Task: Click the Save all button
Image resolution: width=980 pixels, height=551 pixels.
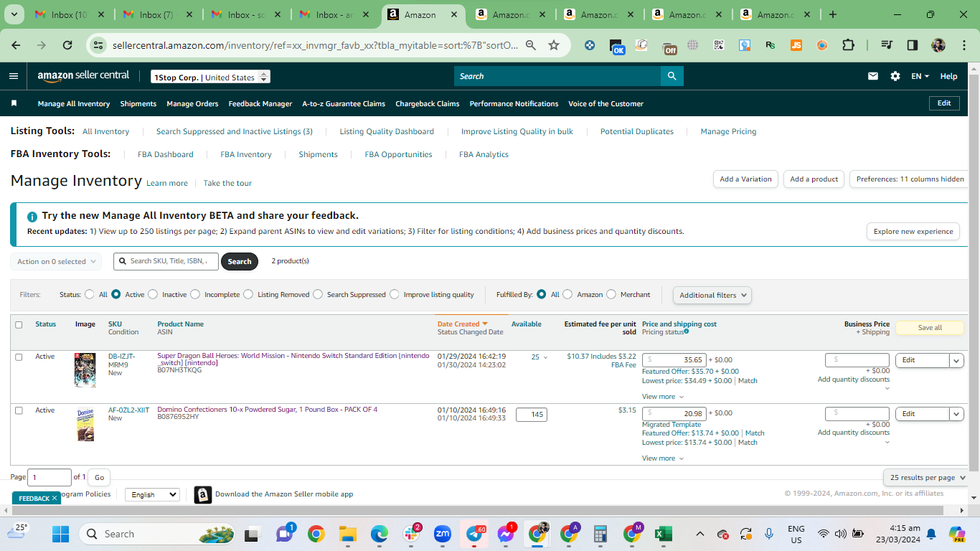Action: click(930, 328)
